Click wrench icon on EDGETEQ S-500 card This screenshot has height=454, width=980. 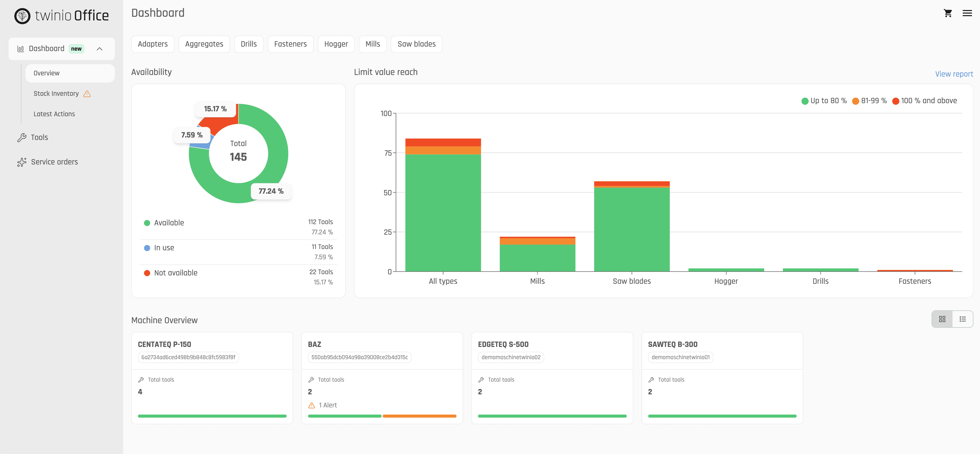[481, 380]
